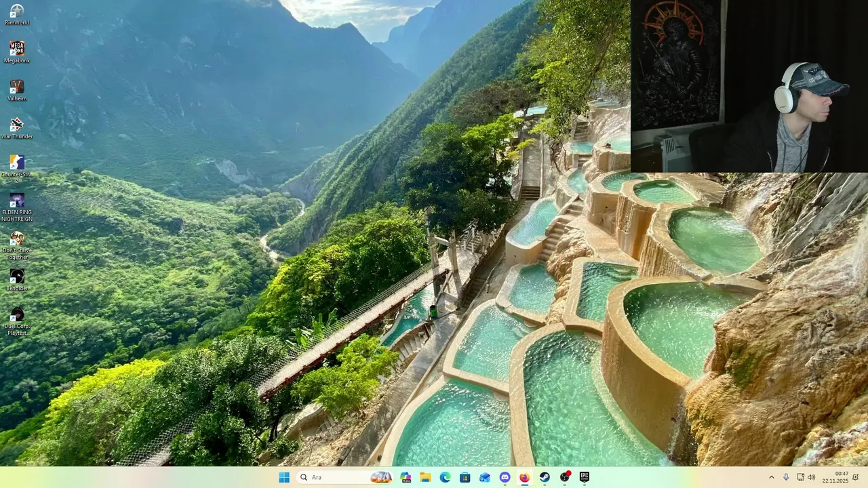The image size is (868, 488).
Task: Select the Elden Ring Nightreign desktop icon
Action: 17,207
